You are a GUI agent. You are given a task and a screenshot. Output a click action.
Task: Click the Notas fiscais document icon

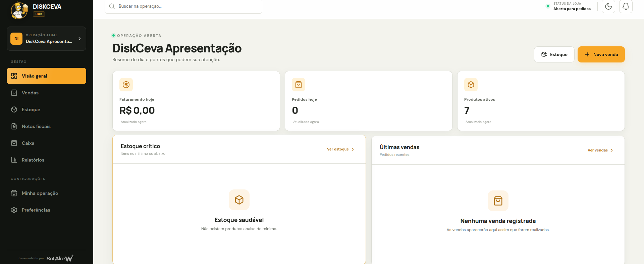click(14, 126)
